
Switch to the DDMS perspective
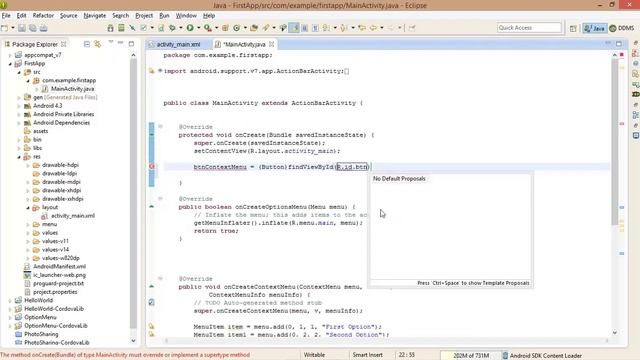(x=622, y=28)
